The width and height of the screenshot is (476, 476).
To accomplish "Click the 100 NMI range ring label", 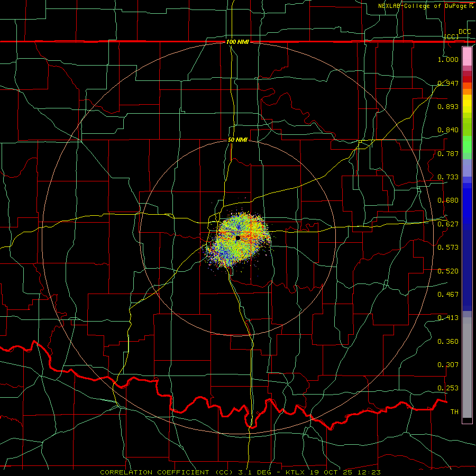I will click(x=237, y=42).
